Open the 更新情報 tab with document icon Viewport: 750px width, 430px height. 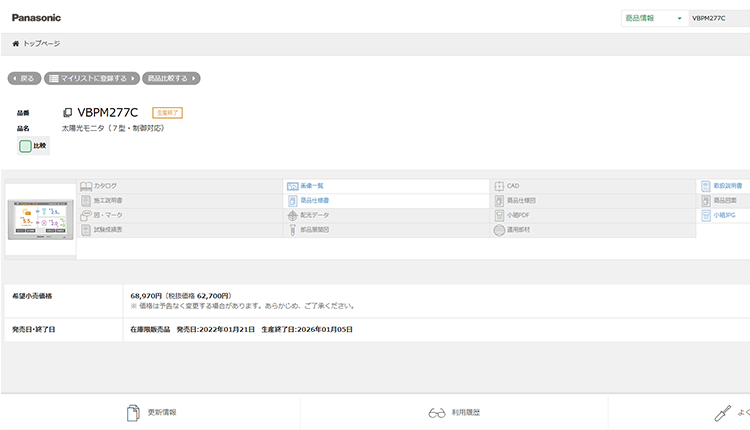point(151,412)
